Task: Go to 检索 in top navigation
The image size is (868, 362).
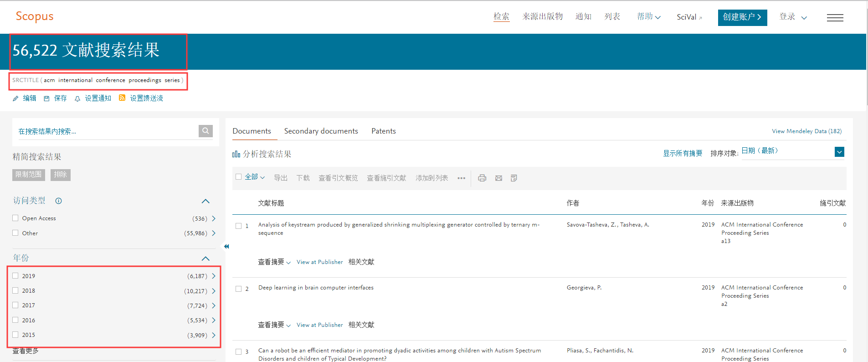Action: [501, 17]
